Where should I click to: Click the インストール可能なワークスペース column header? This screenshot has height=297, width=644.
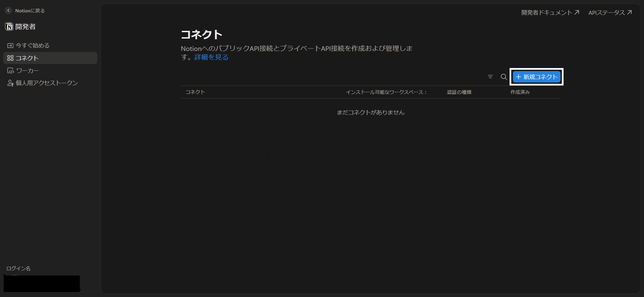tap(386, 92)
